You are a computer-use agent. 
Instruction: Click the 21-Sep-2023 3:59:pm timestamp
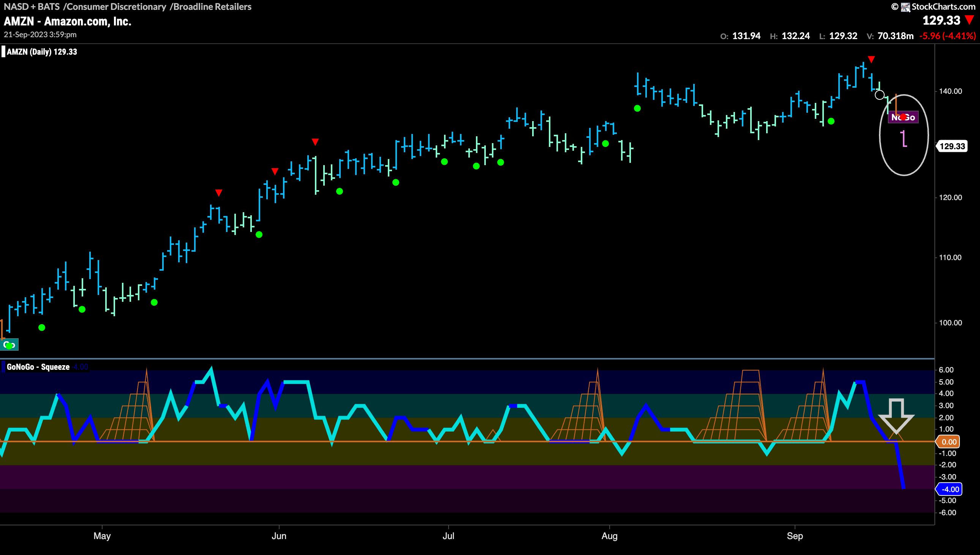(40, 34)
